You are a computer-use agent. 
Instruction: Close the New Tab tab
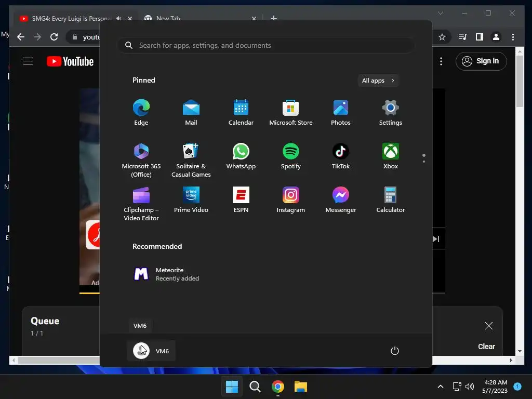tap(254, 18)
